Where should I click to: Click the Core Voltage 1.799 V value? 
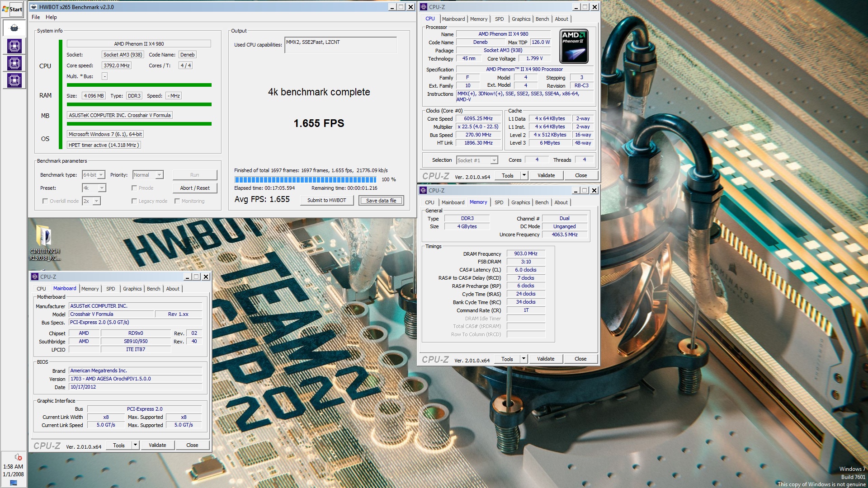tap(534, 59)
